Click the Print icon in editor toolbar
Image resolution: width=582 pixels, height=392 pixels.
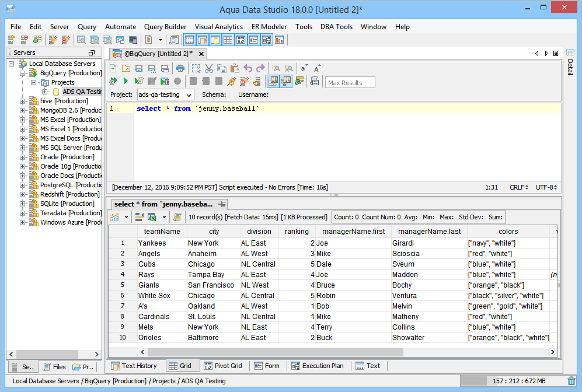(180, 68)
